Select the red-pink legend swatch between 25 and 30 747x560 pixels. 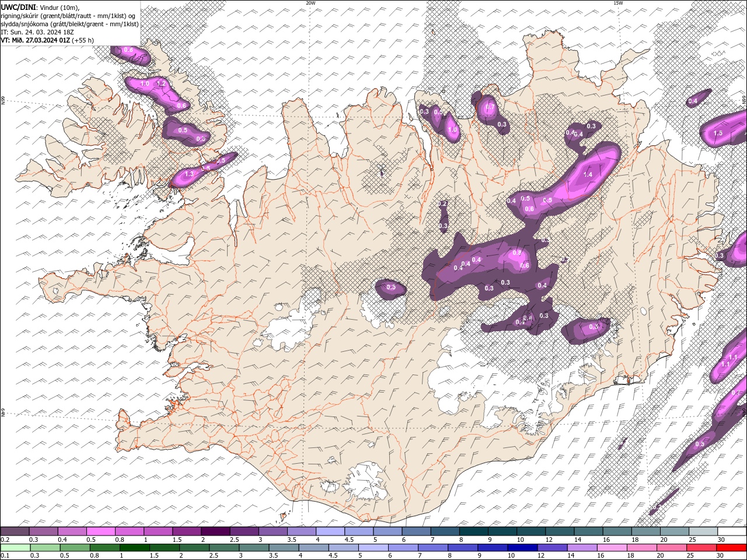tap(700, 548)
